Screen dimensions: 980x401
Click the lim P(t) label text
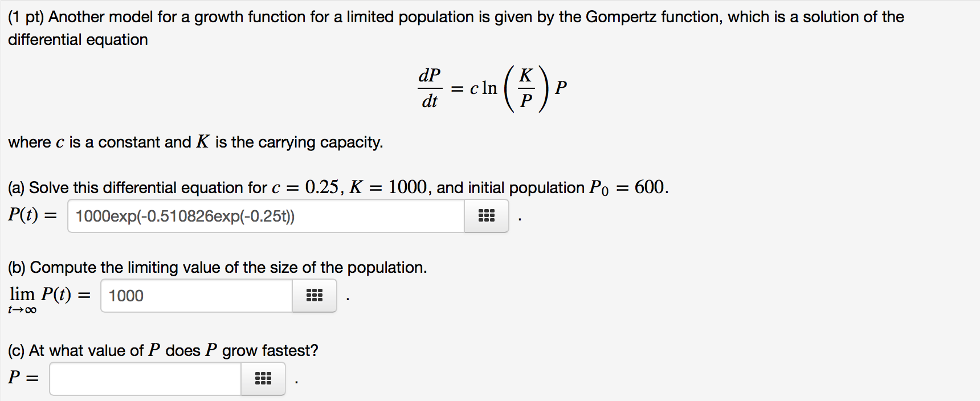[x=48, y=294]
